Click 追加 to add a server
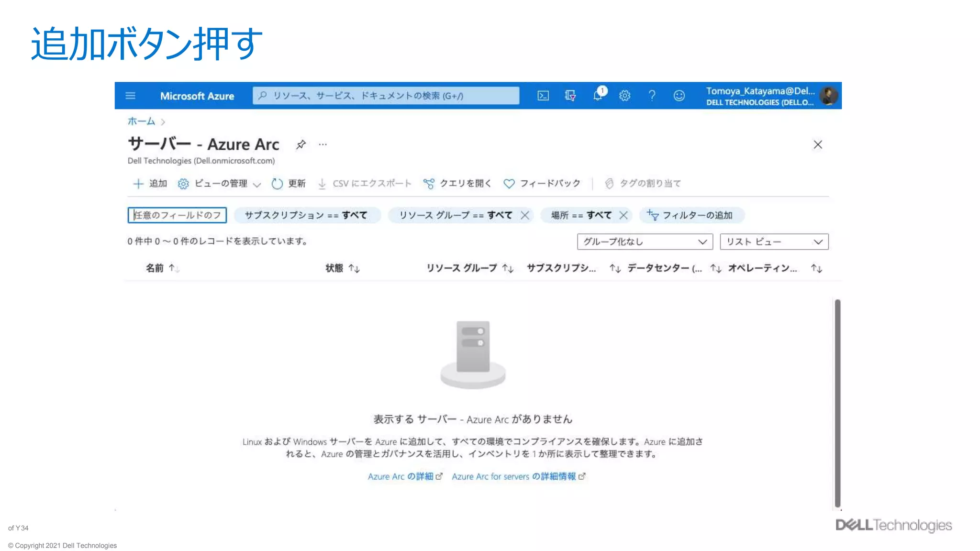 150,184
